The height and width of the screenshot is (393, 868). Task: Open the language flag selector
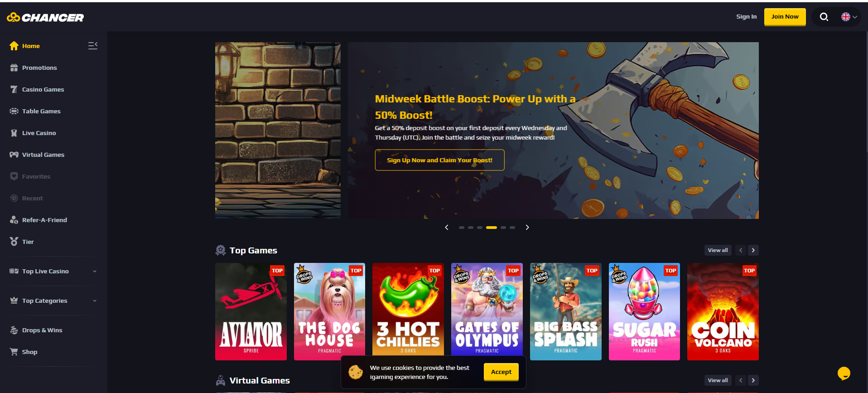click(x=849, y=17)
